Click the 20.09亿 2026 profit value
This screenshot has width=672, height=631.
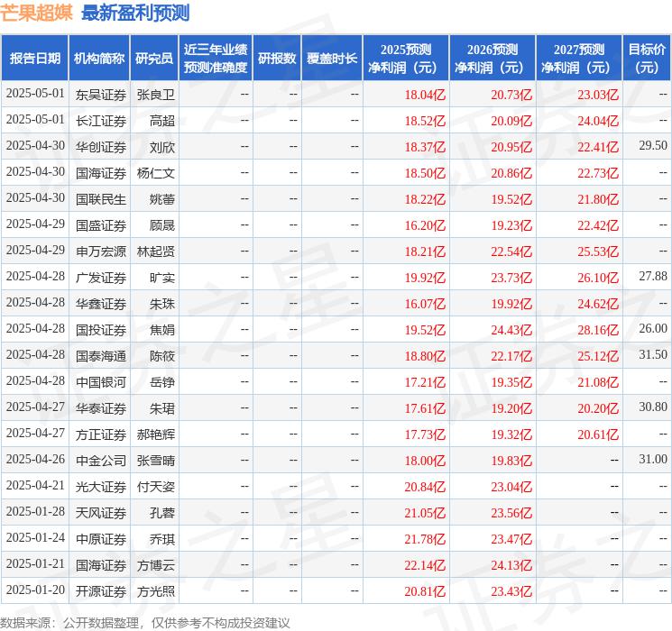[511, 121]
